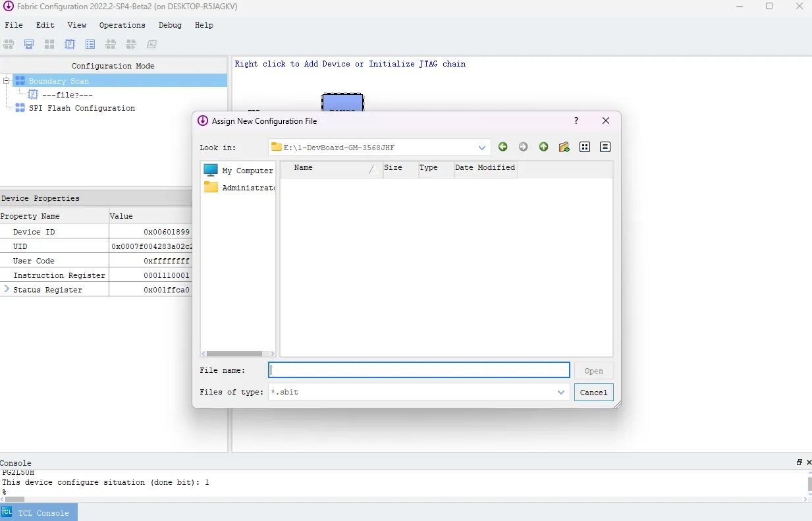Create a new folder in dialog
Image resolution: width=812 pixels, height=521 pixels.
pyautogui.click(x=564, y=147)
